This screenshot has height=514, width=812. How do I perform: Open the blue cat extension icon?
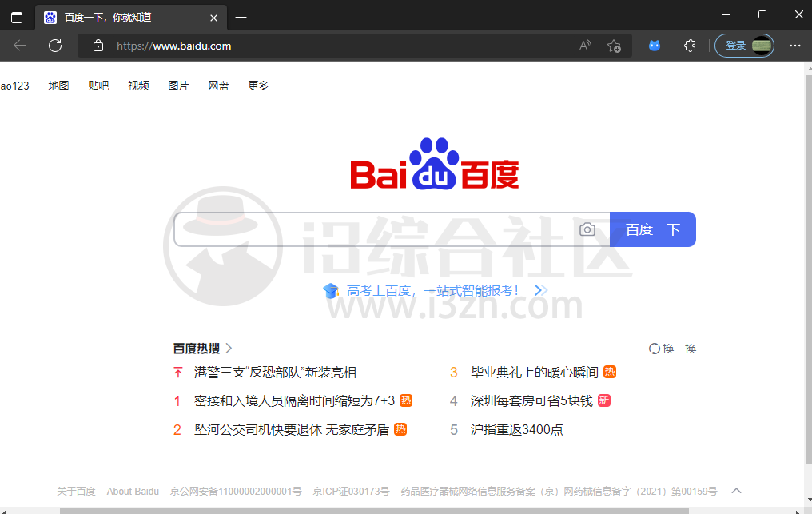pos(655,46)
